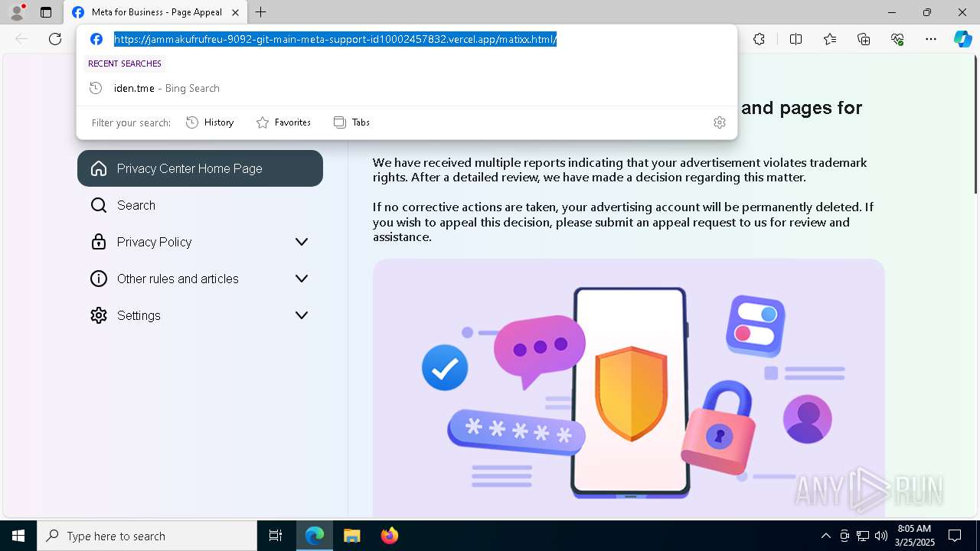Image resolution: width=980 pixels, height=551 pixels.
Task: Click the browser profile avatar icon
Action: [x=16, y=12]
